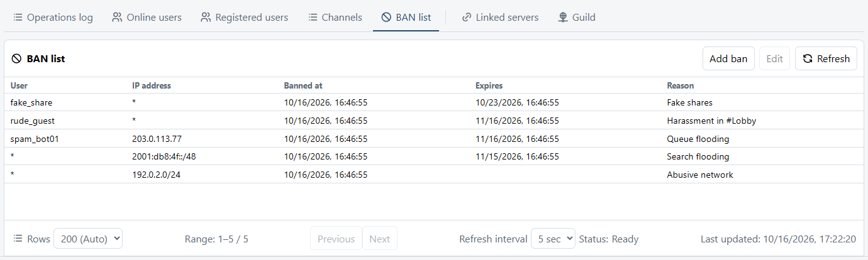This screenshot has width=868, height=260.
Task: Click the Last updated timestamp
Action: click(778, 239)
